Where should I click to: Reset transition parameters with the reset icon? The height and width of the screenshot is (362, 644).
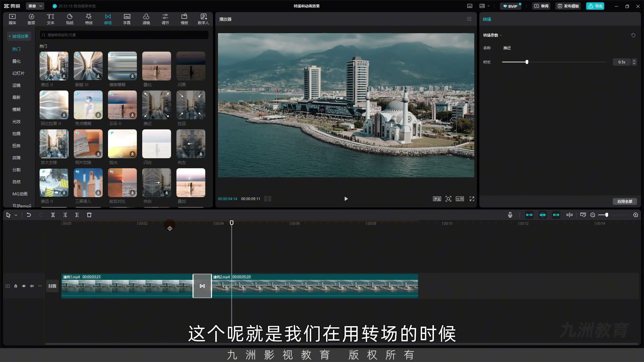pos(633,35)
